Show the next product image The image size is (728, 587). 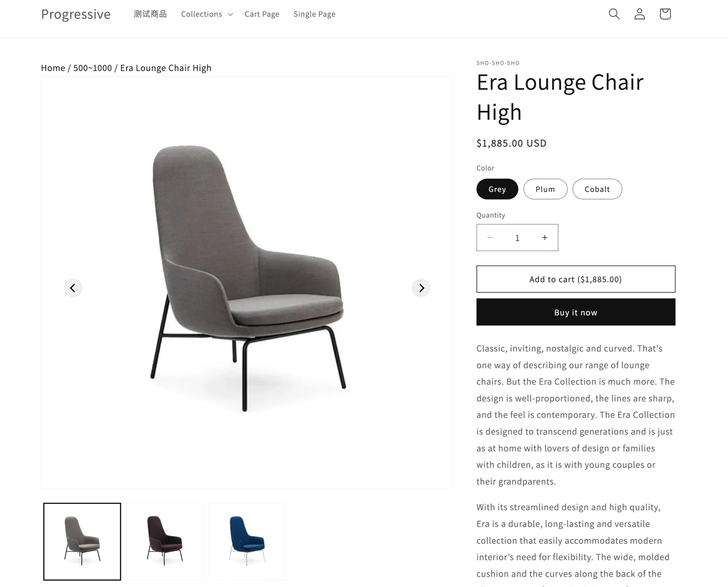421,288
